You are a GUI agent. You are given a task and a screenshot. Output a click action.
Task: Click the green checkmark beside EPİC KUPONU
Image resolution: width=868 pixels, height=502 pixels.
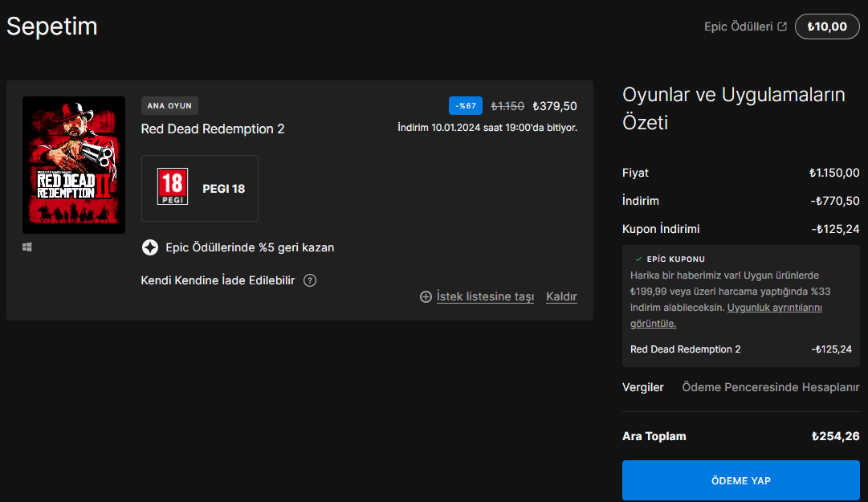coord(638,259)
